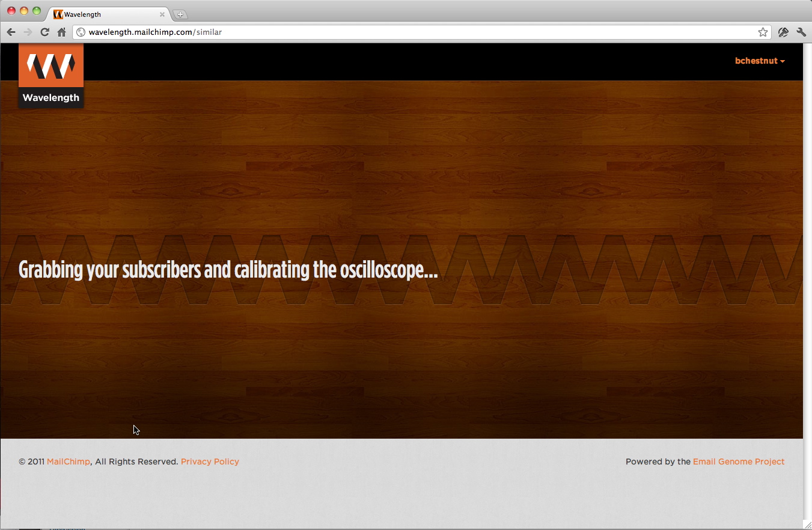This screenshot has height=530, width=812.
Task: Click the vertical scrollbar on the right edge
Action: [807, 270]
